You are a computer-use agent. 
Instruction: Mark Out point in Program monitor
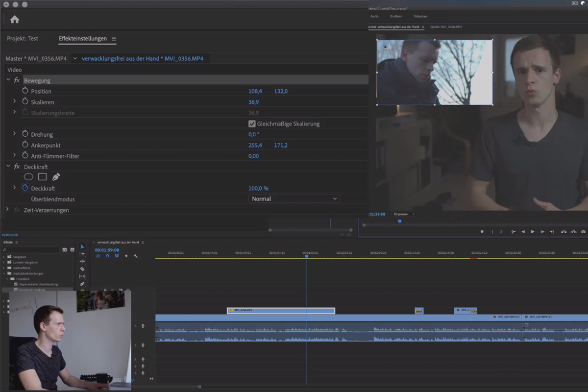click(501, 232)
